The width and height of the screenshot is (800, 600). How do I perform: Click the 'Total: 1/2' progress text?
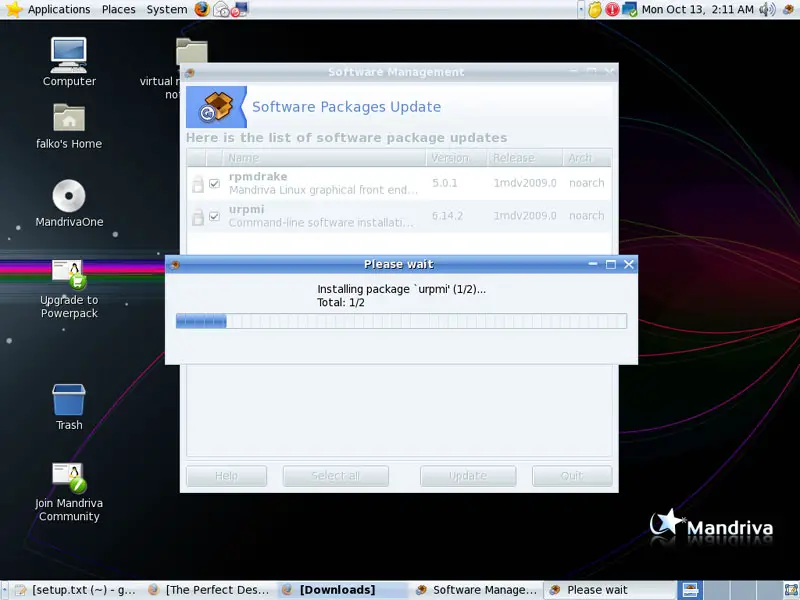(x=341, y=303)
